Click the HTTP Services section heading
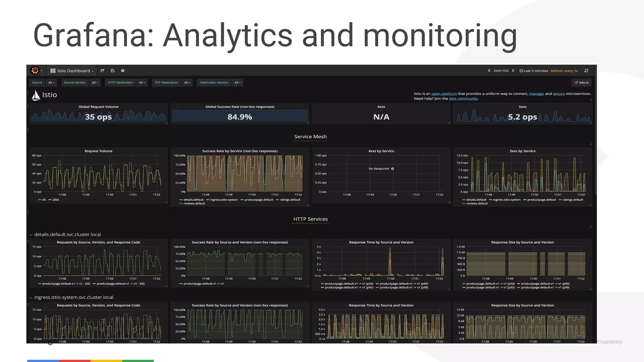This screenshot has height=362, width=644. coord(310,219)
